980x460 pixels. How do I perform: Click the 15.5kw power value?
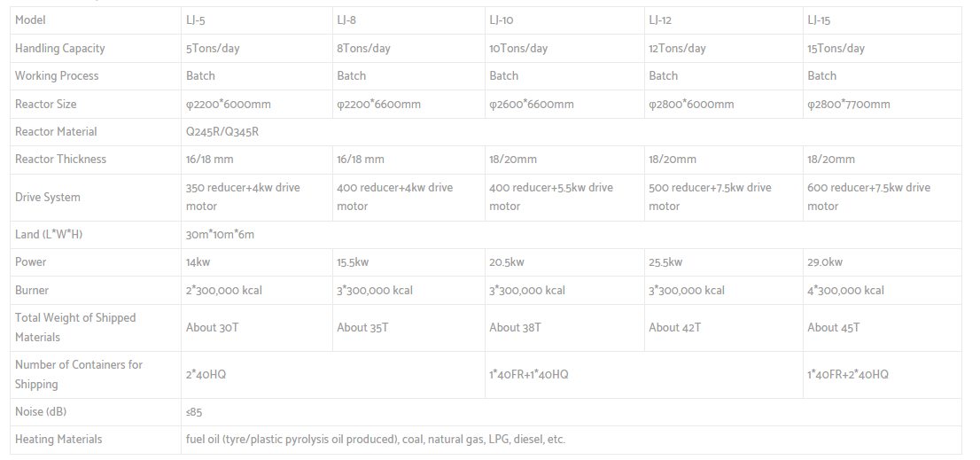353,261
